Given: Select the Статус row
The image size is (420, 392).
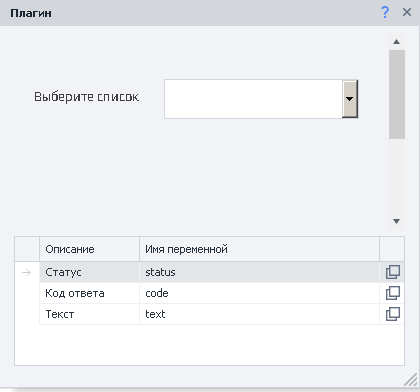Looking at the screenshot, I should 209,272.
